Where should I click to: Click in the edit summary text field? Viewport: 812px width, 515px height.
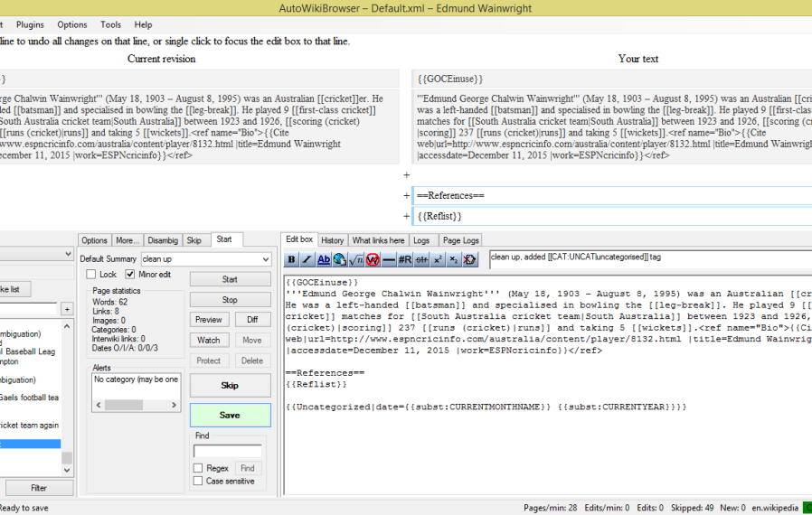[x=650, y=258]
